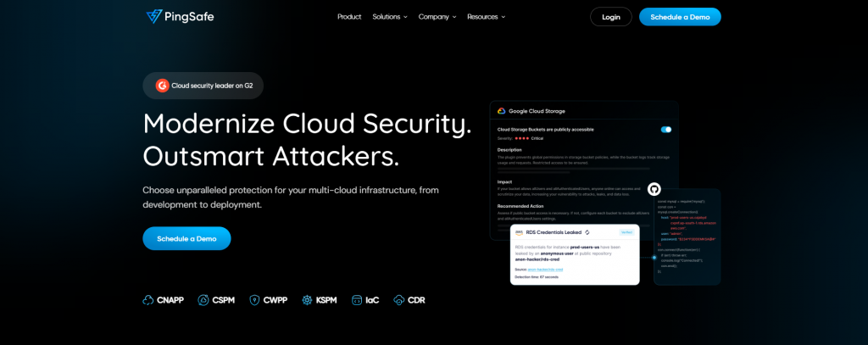Click the AWS logo in RDS card

519,232
